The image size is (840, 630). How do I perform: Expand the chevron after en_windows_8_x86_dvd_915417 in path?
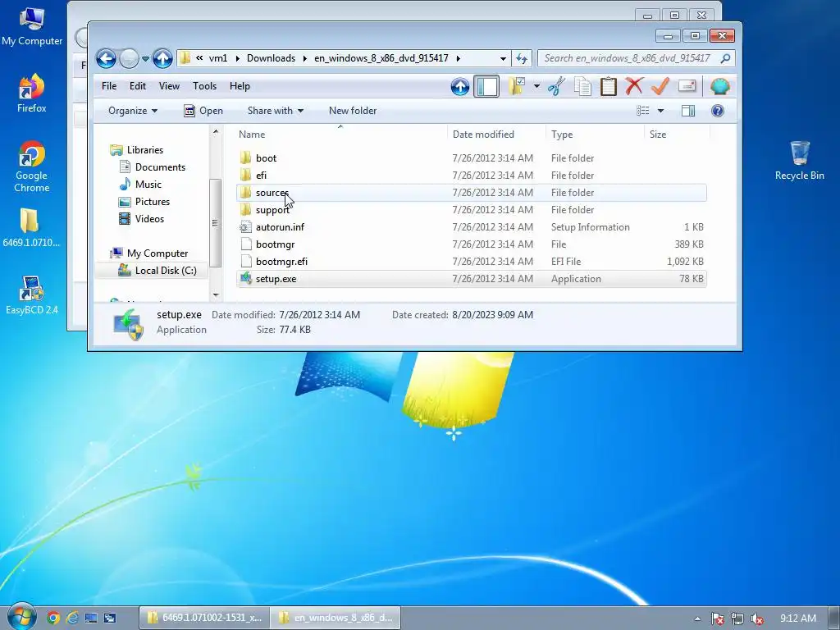[x=459, y=58]
